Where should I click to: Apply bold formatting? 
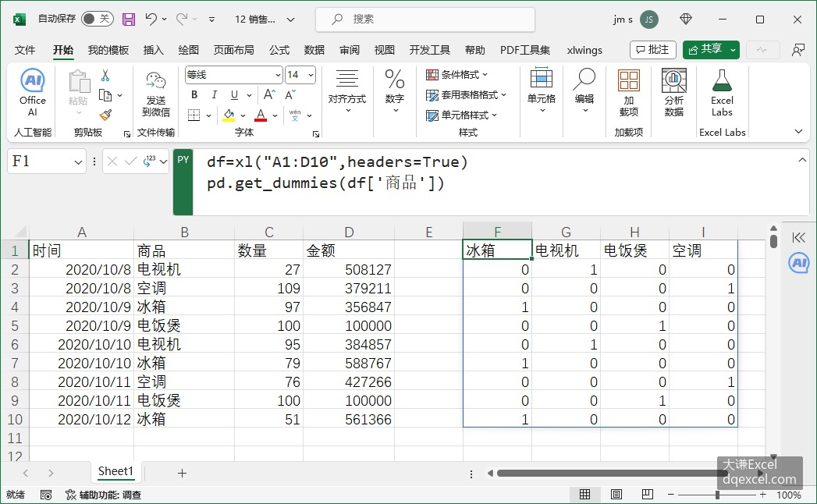click(x=194, y=95)
